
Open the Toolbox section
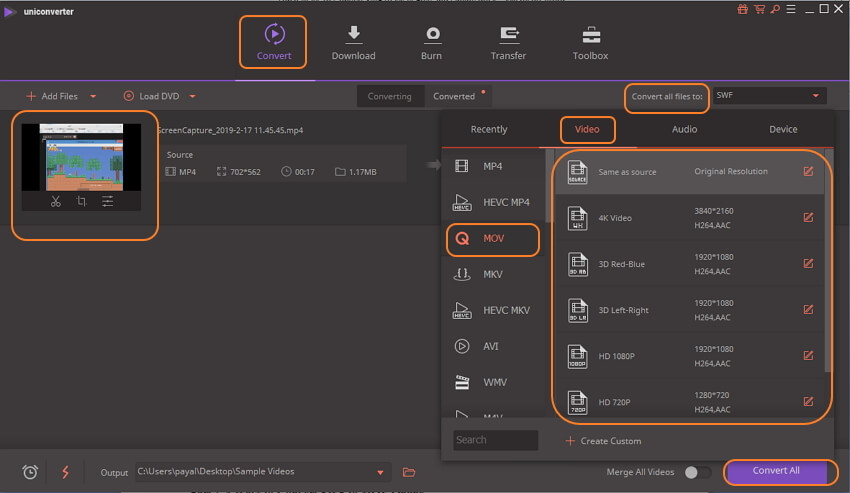click(590, 42)
